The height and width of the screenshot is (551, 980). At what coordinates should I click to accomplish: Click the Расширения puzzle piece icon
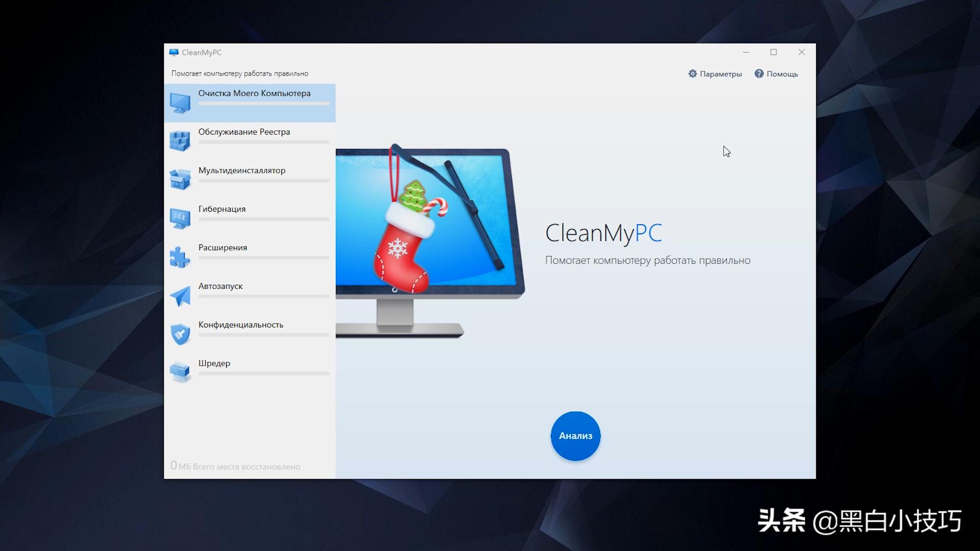point(180,257)
